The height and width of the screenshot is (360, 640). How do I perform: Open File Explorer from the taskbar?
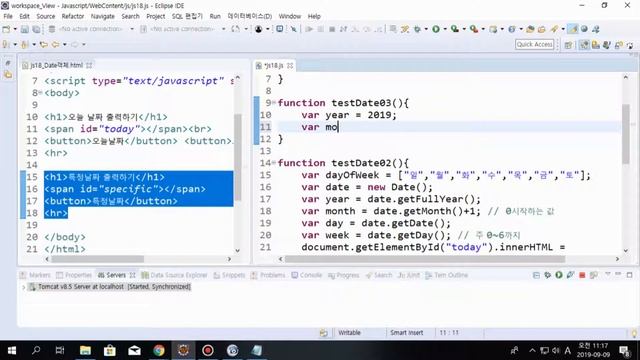(85, 350)
